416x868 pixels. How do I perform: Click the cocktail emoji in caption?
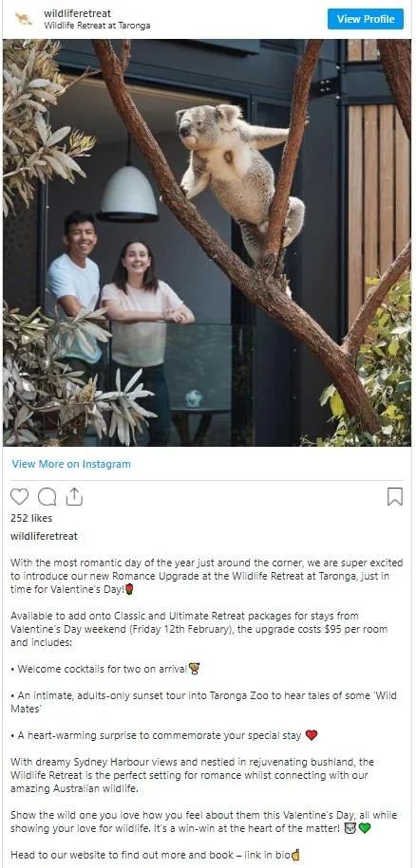194,669
